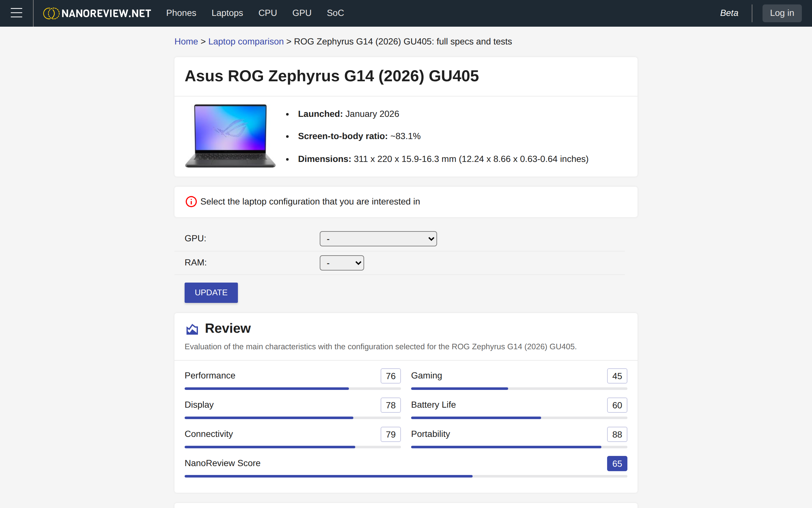Click the ROG Zephyrus laptop image
The height and width of the screenshot is (508, 812).
coord(231,136)
